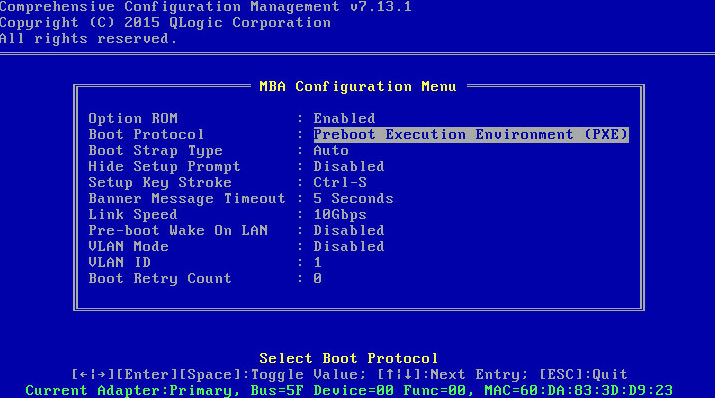Select the VLAN Mode menu label
This screenshot has width=715, height=398.
[128, 246]
